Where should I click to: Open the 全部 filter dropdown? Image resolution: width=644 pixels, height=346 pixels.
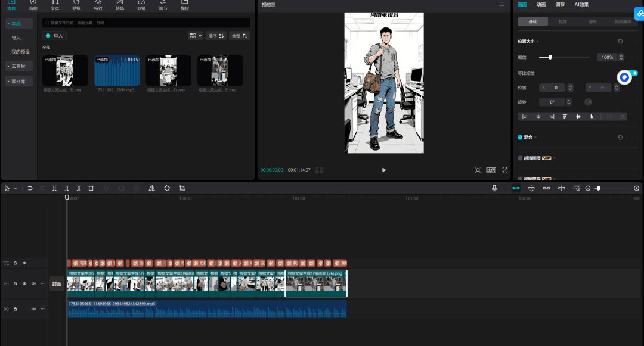tap(240, 36)
